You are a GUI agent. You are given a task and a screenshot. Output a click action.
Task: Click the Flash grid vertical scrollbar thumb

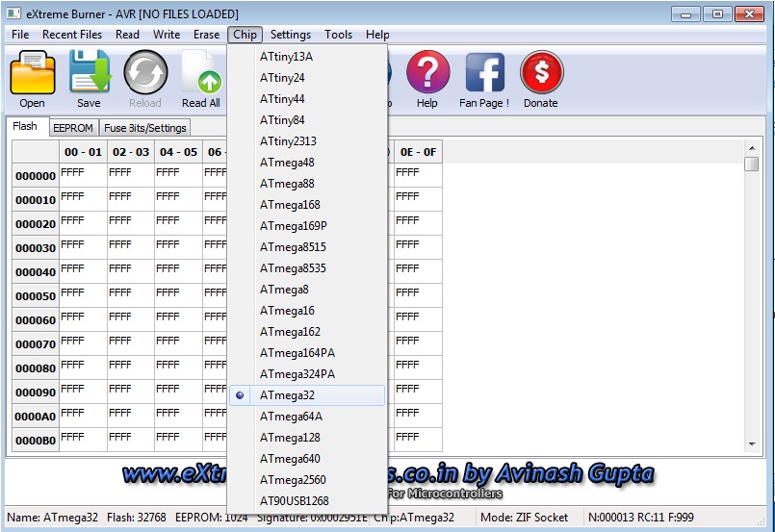tap(752, 164)
